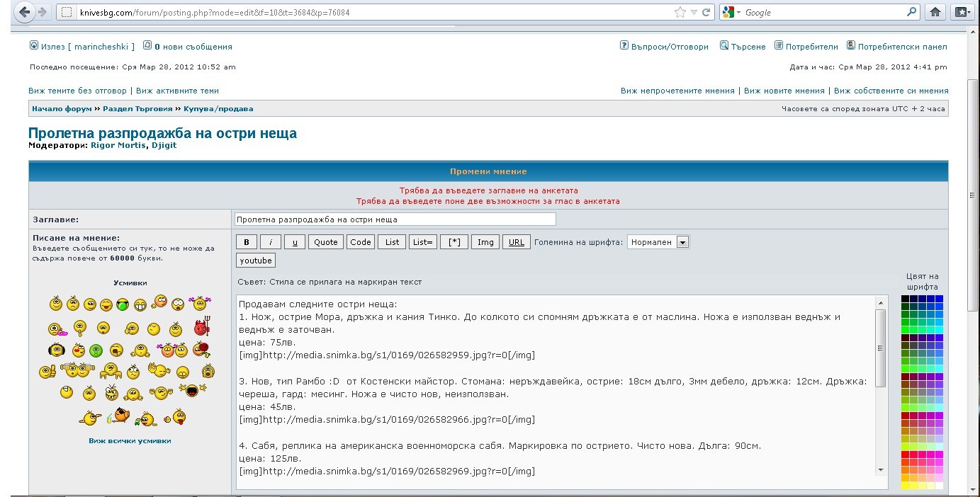
Task: Pick the black font color swatch
Action: (x=905, y=299)
